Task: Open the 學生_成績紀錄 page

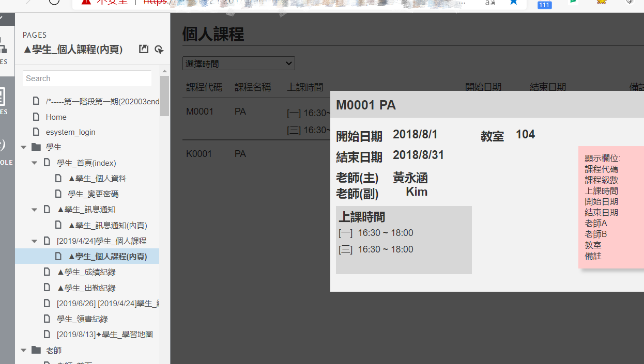Action: [x=86, y=272]
